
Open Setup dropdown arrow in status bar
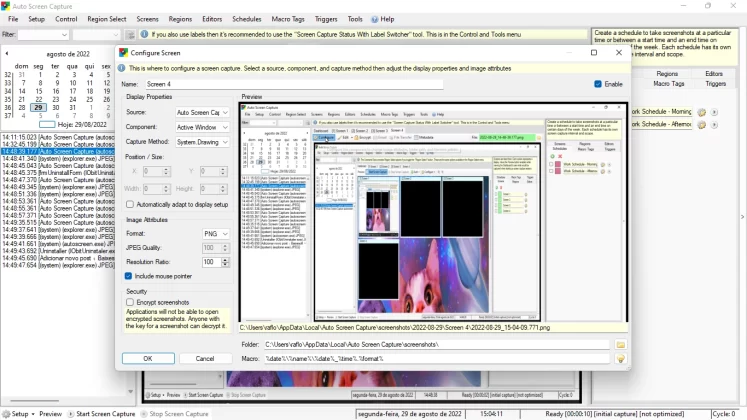click(x=33, y=414)
